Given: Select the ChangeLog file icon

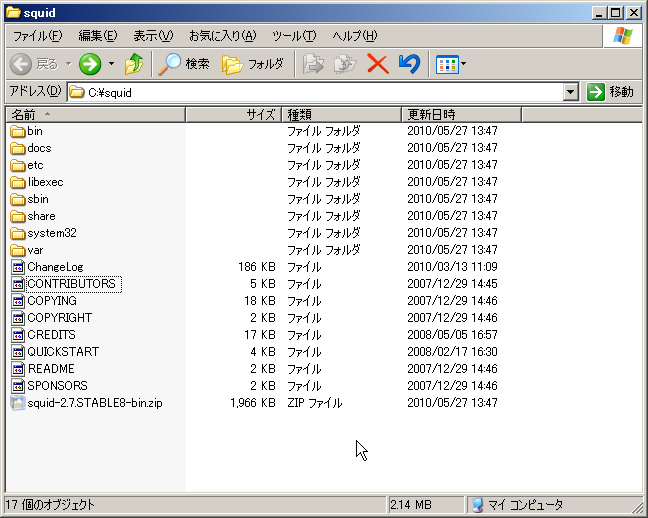Looking at the screenshot, I should 18,267.
